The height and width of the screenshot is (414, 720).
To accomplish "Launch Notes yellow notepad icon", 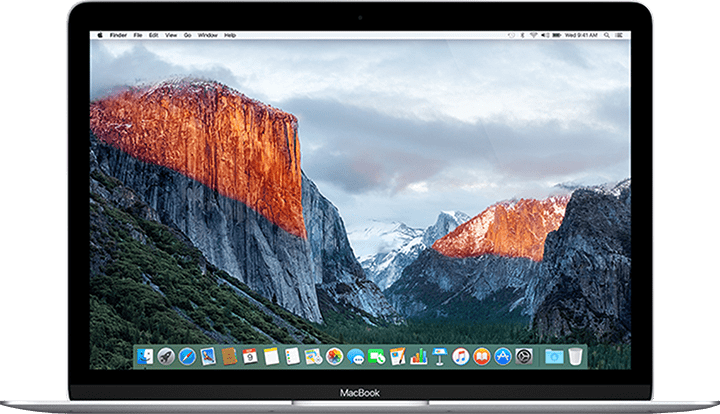I will click(271, 356).
